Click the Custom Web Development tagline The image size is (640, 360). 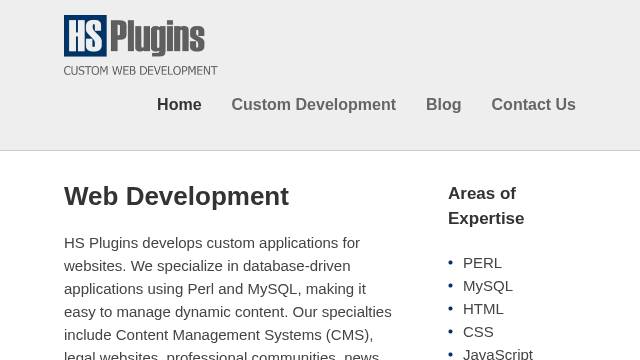click(x=140, y=71)
